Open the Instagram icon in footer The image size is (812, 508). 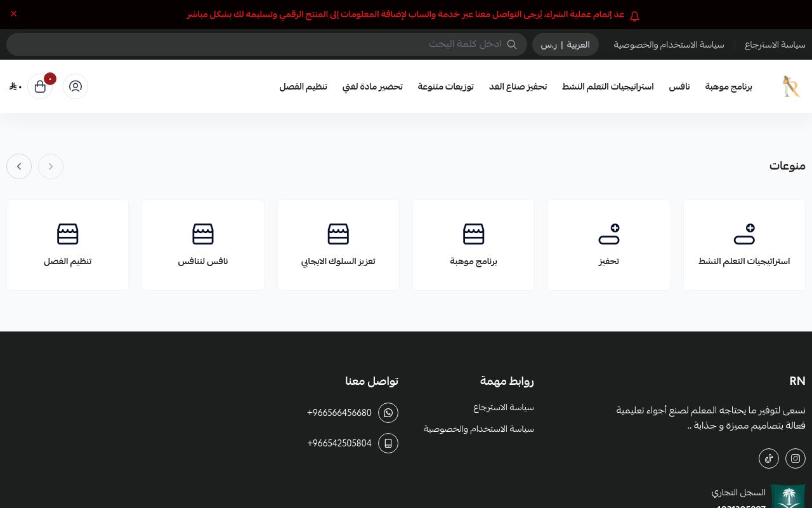click(796, 458)
